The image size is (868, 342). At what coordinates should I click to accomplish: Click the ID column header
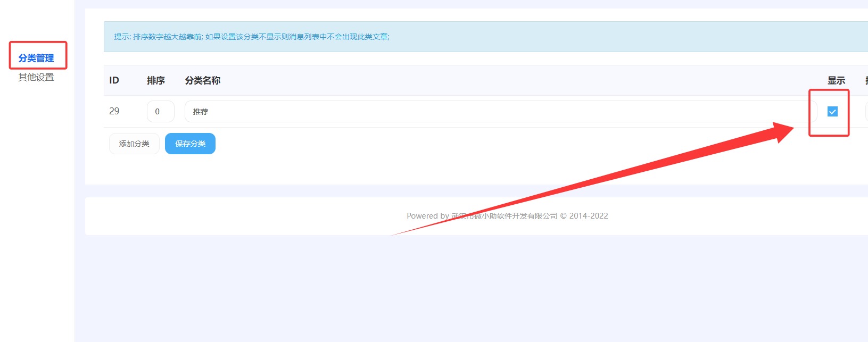pos(114,80)
